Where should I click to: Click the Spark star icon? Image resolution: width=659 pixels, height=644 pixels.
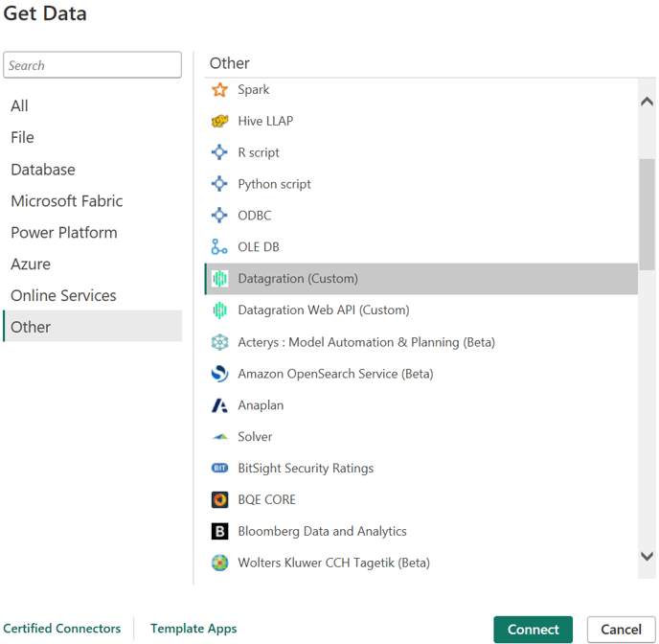click(219, 89)
